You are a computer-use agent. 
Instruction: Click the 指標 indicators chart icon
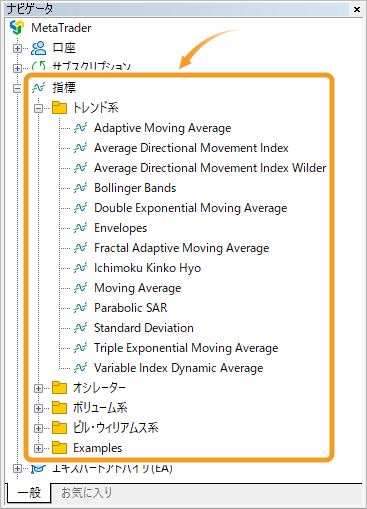(x=38, y=88)
